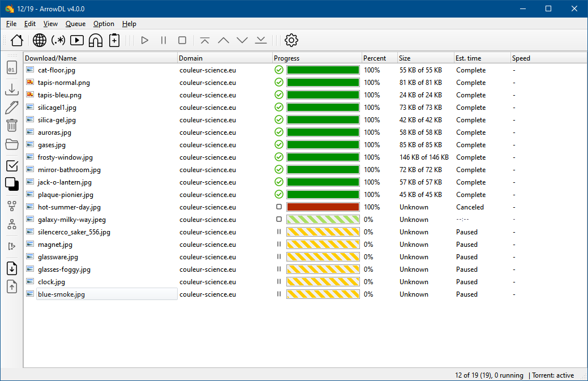This screenshot has height=381, width=588.
Task: Select the galaxy-milky-way.jpeg download row
Action: point(72,220)
